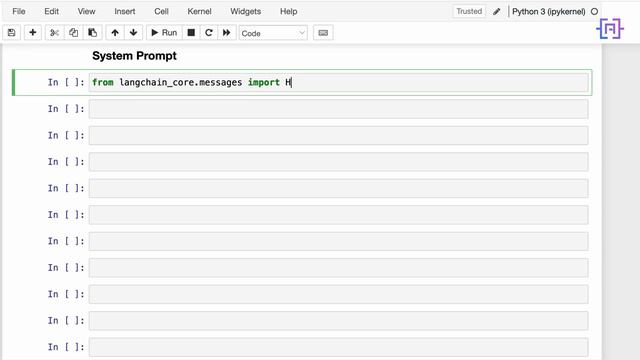The height and width of the screenshot is (360, 640).
Task: Open the command palette keyboard icon
Action: (323, 33)
